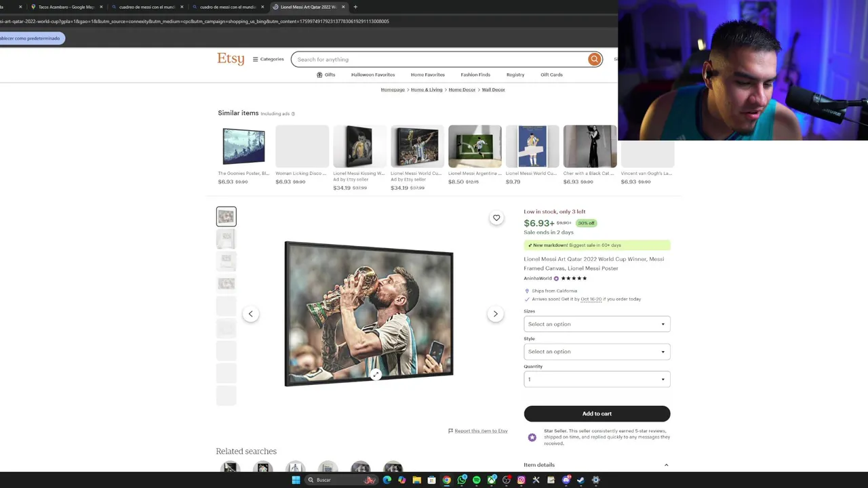
Task: Open Microsoft Edge from taskbar
Action: point(387,480)
